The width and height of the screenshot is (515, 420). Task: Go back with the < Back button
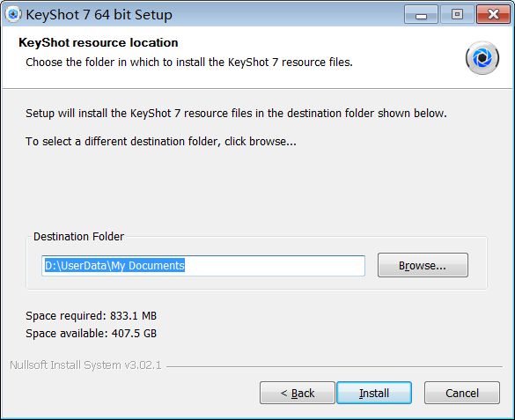298,393
